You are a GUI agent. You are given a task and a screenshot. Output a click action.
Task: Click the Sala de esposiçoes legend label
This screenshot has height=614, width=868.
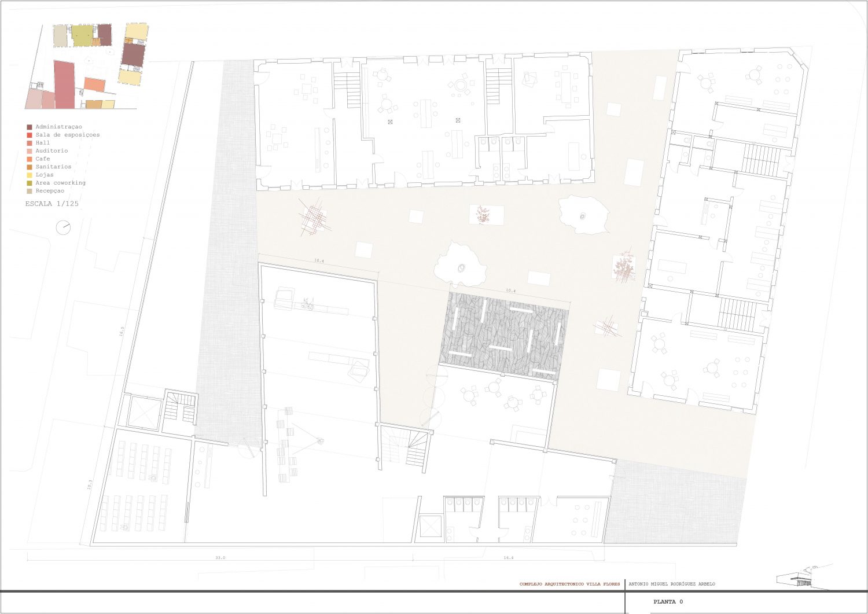(x=67, y=135)
